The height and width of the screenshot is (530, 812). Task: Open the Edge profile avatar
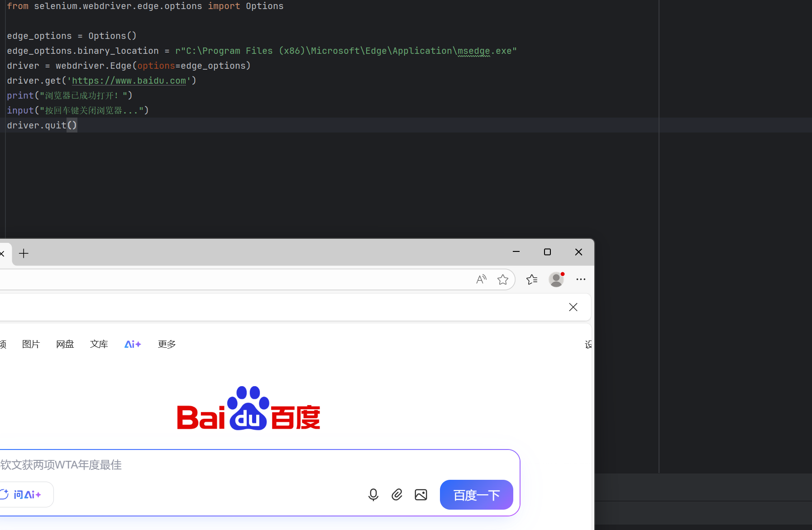pos(556,279)
